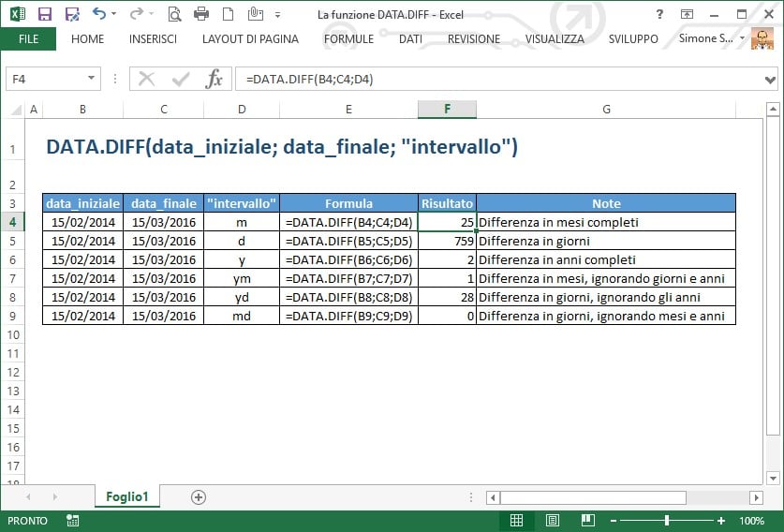Zoom out with minus button
The image size is (784, 532).
coord(614,521)
